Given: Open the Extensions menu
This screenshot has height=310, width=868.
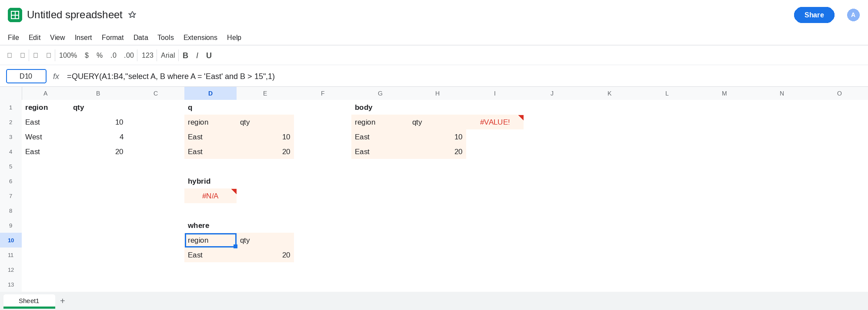Looking at the screenshot, I should [x=200, y=38].
